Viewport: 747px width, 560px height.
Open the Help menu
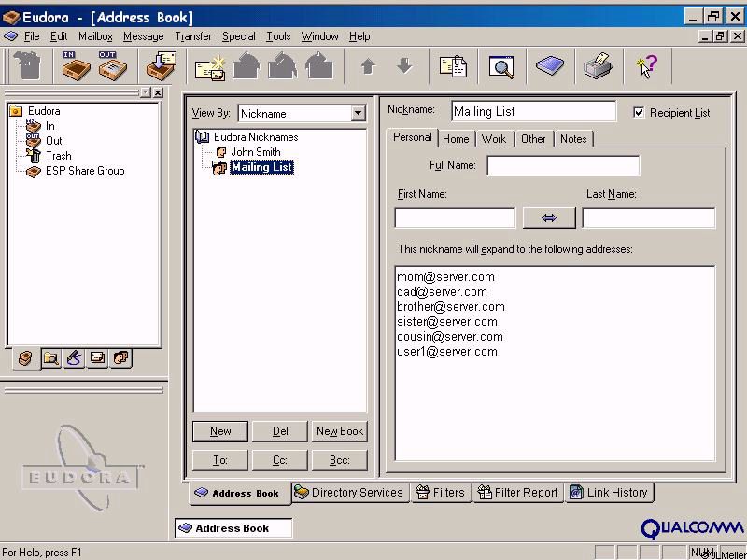pyautogui.click(x=359, y=36)
